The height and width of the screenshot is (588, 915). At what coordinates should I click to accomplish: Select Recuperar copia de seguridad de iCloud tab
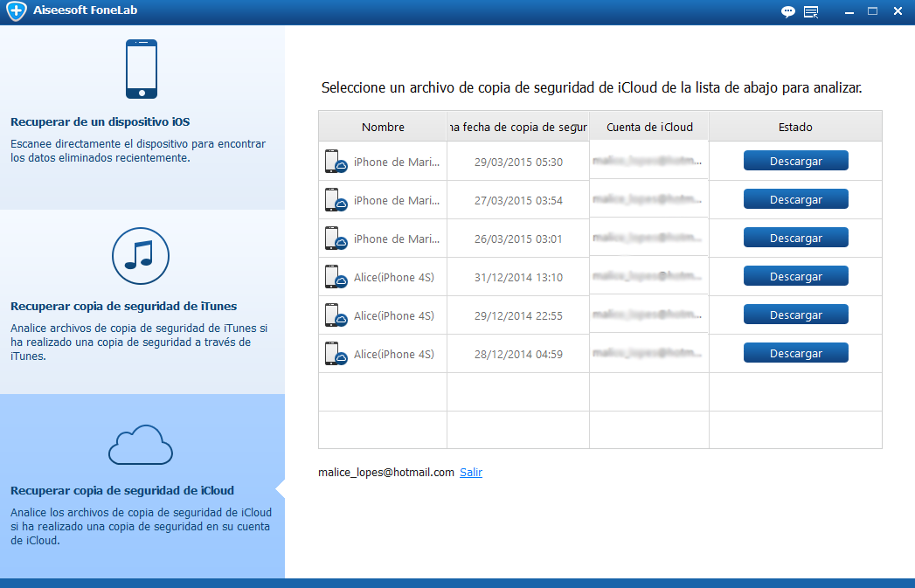(x=142, y=486)
